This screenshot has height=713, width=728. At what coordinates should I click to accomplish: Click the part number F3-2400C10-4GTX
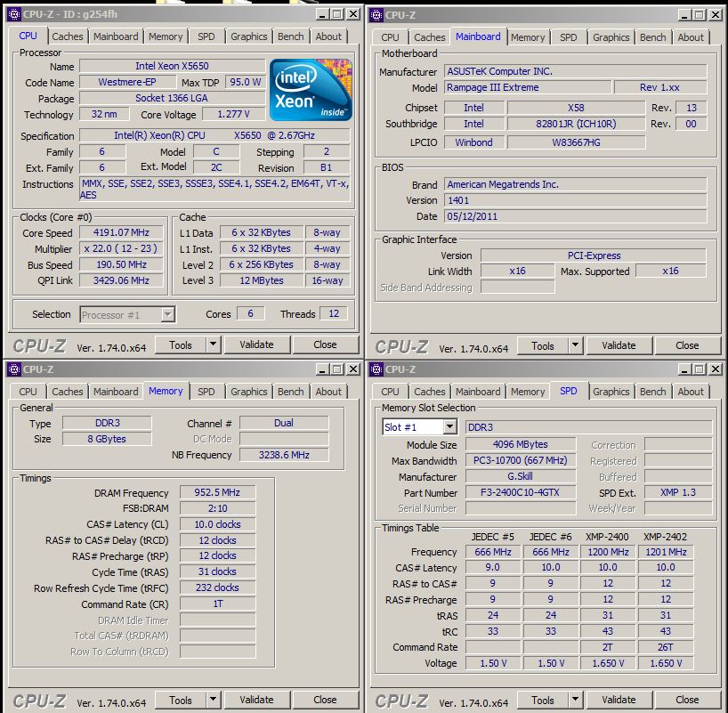pos(520,492)
